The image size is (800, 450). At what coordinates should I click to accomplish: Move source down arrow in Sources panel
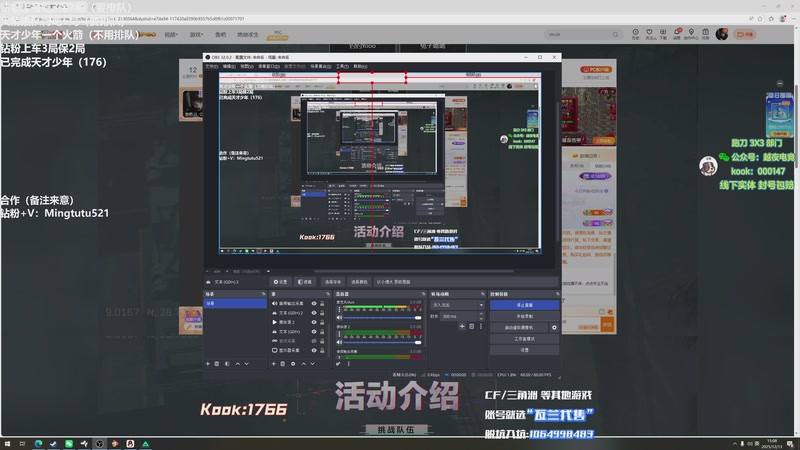pos(312,364)
